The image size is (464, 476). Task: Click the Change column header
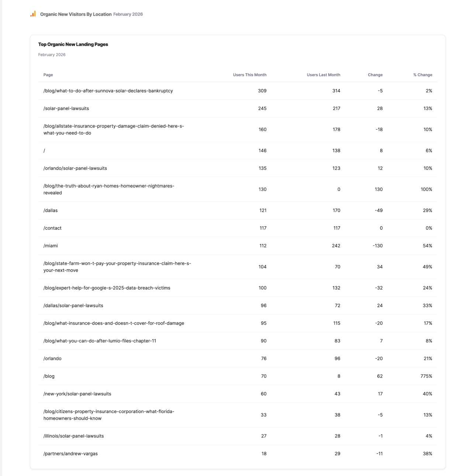point(375,75)
